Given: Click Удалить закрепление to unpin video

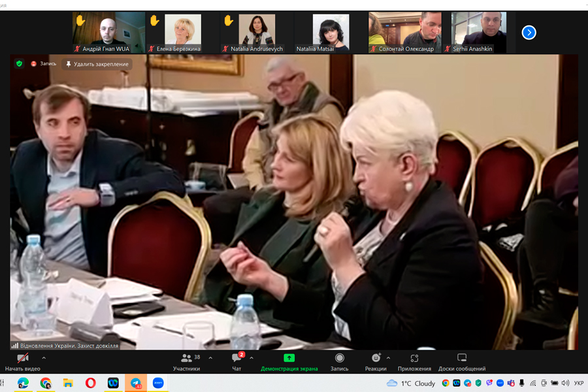Looking at the screenshot, I should tap(97, 64).
